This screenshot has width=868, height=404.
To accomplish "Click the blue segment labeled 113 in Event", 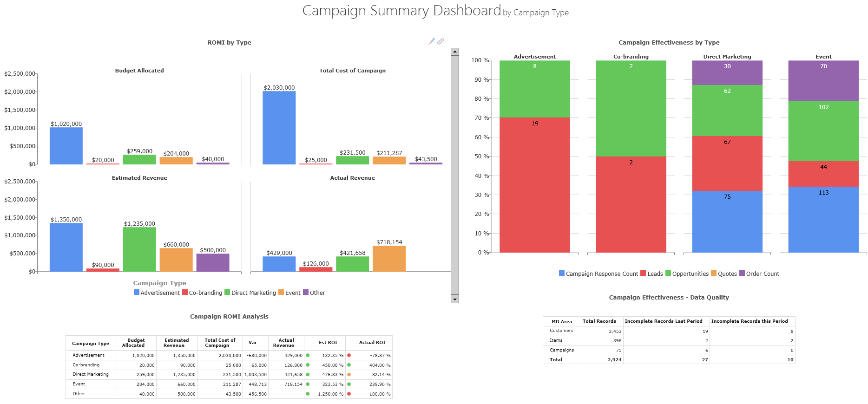I will [x=823, y=220].
